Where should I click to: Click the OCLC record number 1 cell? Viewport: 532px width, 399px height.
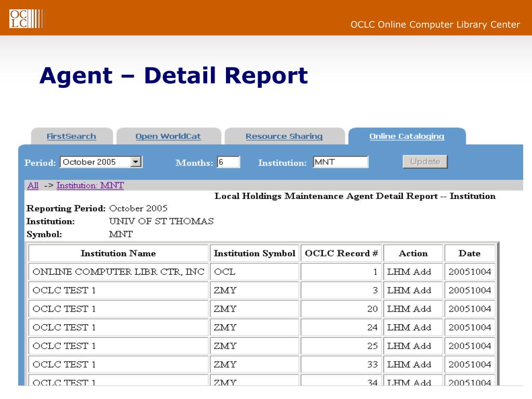tap(341, 272)
